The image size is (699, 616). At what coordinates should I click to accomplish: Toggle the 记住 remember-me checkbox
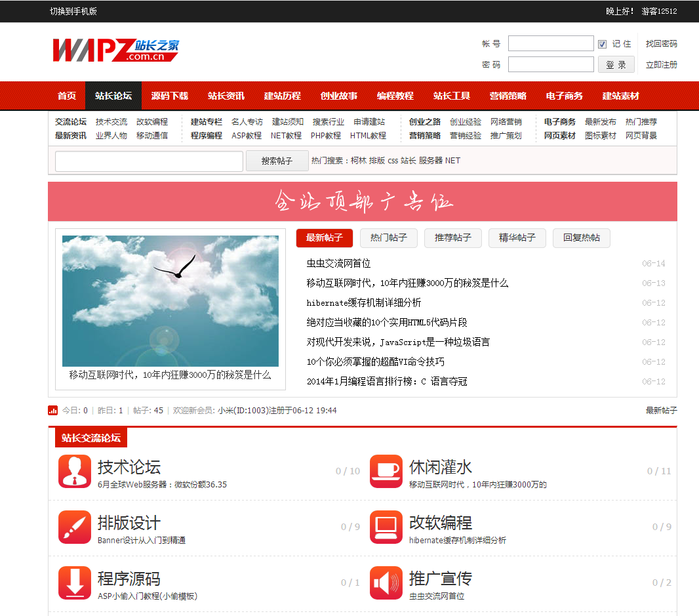point(602,44)
